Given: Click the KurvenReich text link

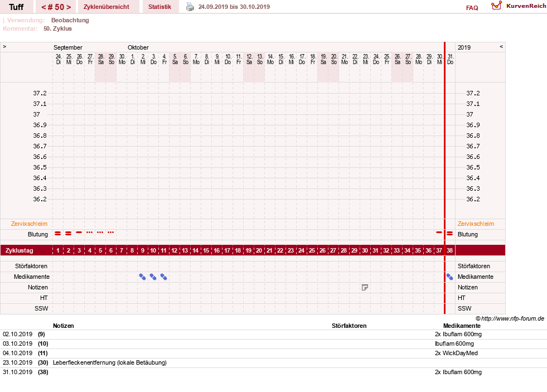Looking at the screenshot, I should click(x=526, y=6).
